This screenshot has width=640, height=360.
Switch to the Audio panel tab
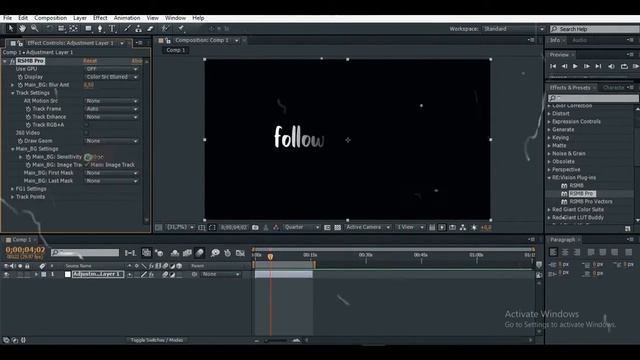pyautogui.click(x=579, y=40)
